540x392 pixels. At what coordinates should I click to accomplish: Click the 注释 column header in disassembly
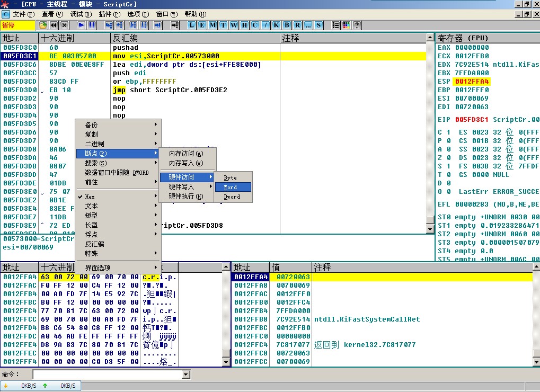click(353, 38)
